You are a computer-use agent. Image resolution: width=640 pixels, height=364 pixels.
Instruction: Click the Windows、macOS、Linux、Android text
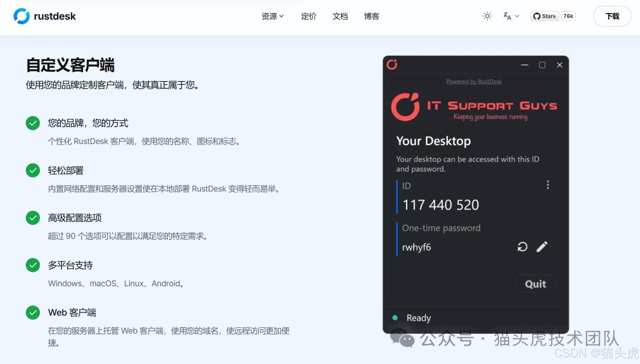coord(117,284)
